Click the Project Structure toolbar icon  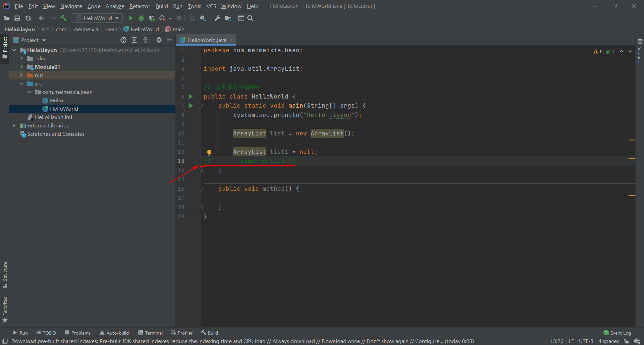tap(228, 18)
